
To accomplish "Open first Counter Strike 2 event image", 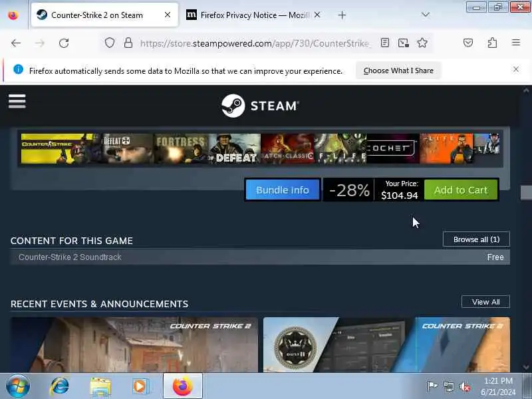I will [134, 344].
